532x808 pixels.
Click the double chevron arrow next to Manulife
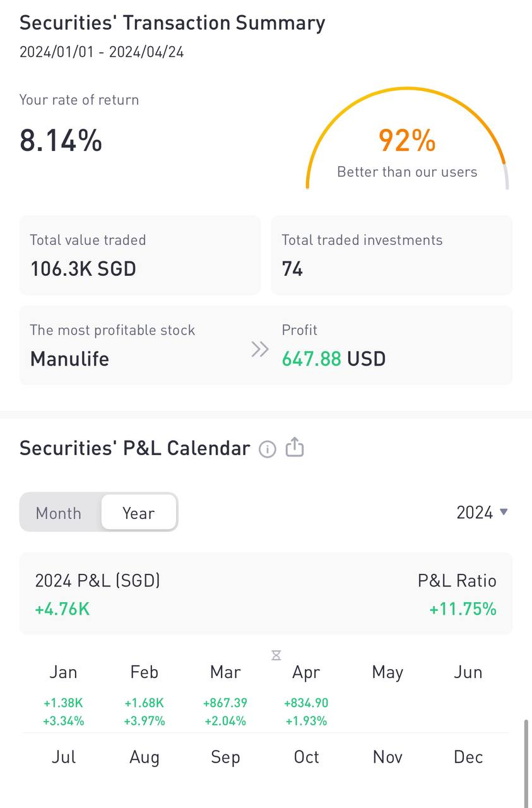pos(260,349)
